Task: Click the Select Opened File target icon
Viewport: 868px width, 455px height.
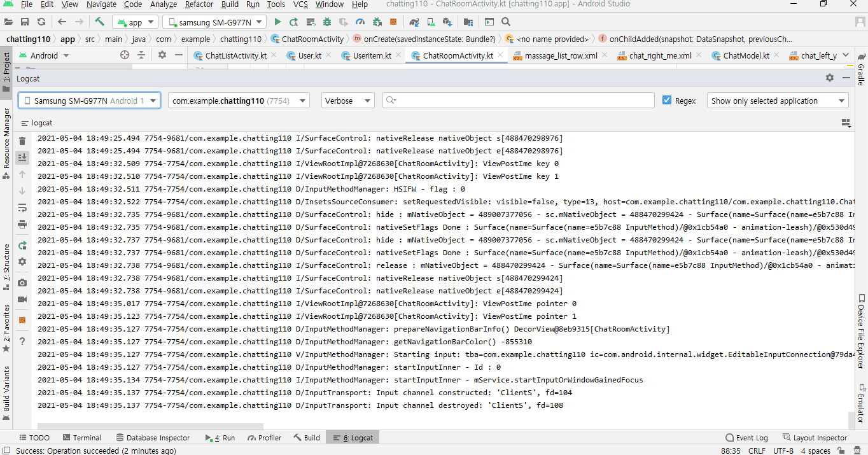Action: click(x=125, y=55)
